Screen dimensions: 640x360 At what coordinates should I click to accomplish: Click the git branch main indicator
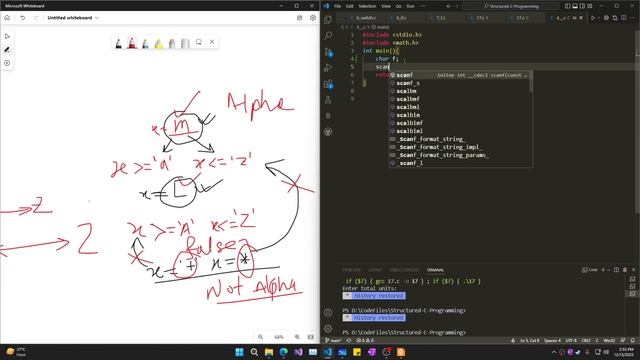pos(333,340)
